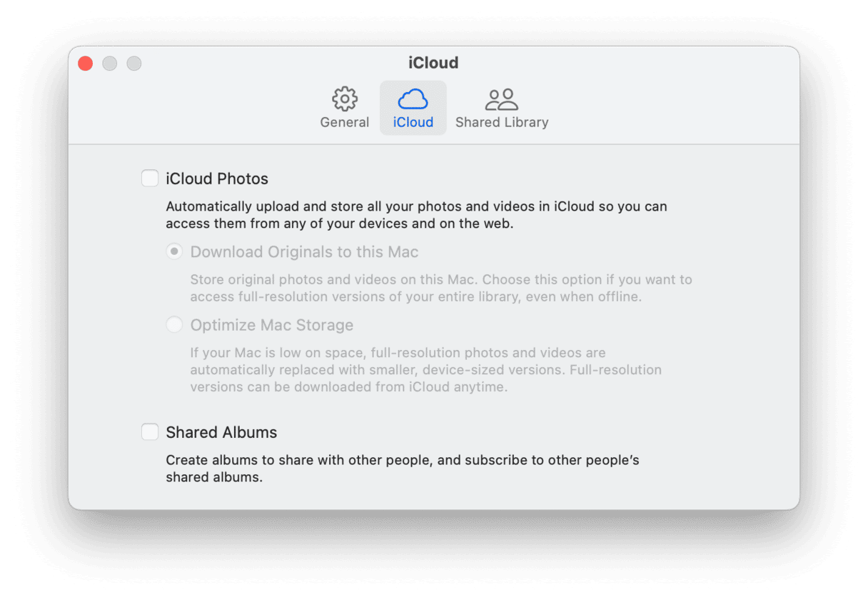868x600 pixels.
Task: Select Download Originals to this Mac radio button
Action: click(174, 252)
